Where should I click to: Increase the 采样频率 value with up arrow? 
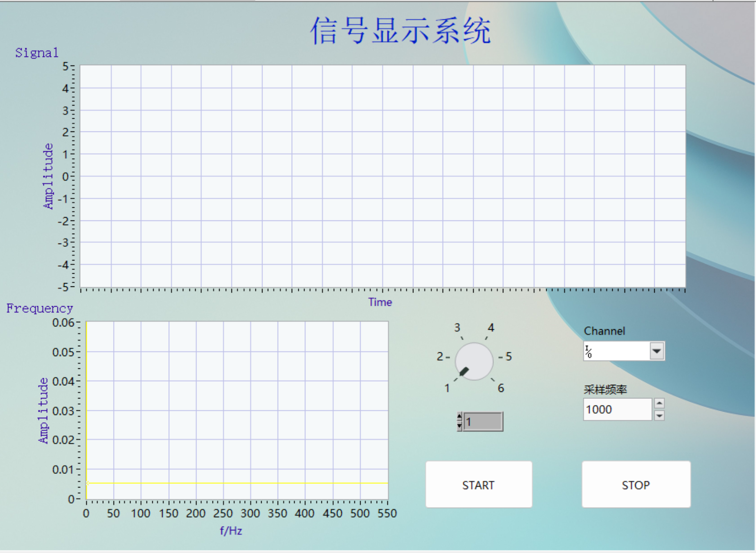pos(659,403)
